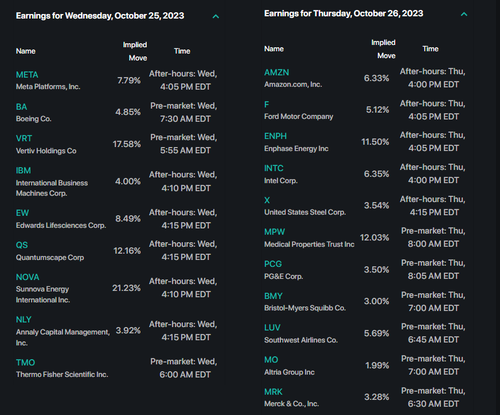Click the Implied Move header in Thursday table
Viewport: 500px width, 415px height.
384,49
